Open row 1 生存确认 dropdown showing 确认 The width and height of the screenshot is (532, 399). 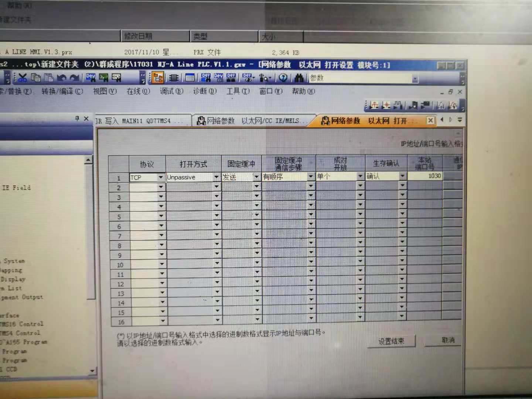402,176
